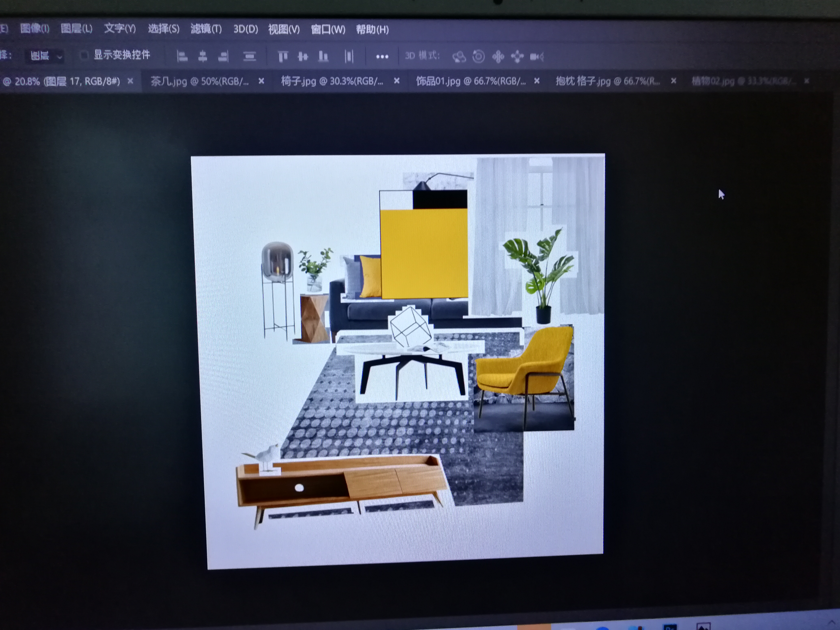Select the 3D Slide mode icon
This screenshot has width=840, height=630.
pos(517,57)
